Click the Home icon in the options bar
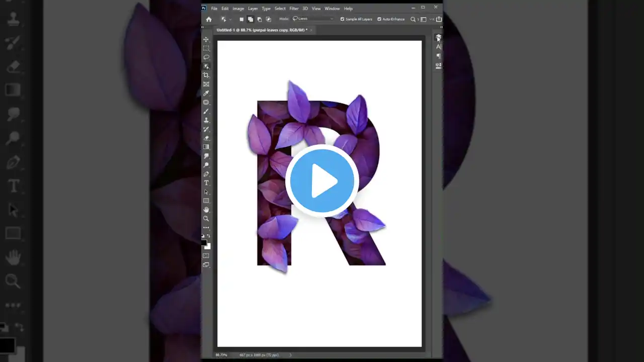 209,19
